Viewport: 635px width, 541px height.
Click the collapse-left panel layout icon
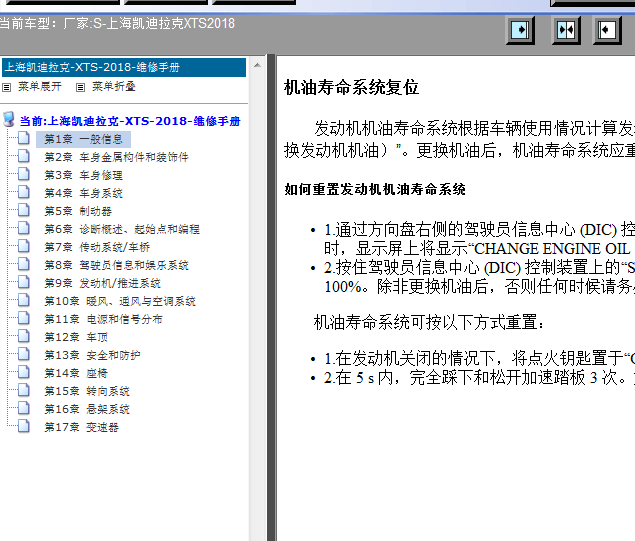point(607,30)
